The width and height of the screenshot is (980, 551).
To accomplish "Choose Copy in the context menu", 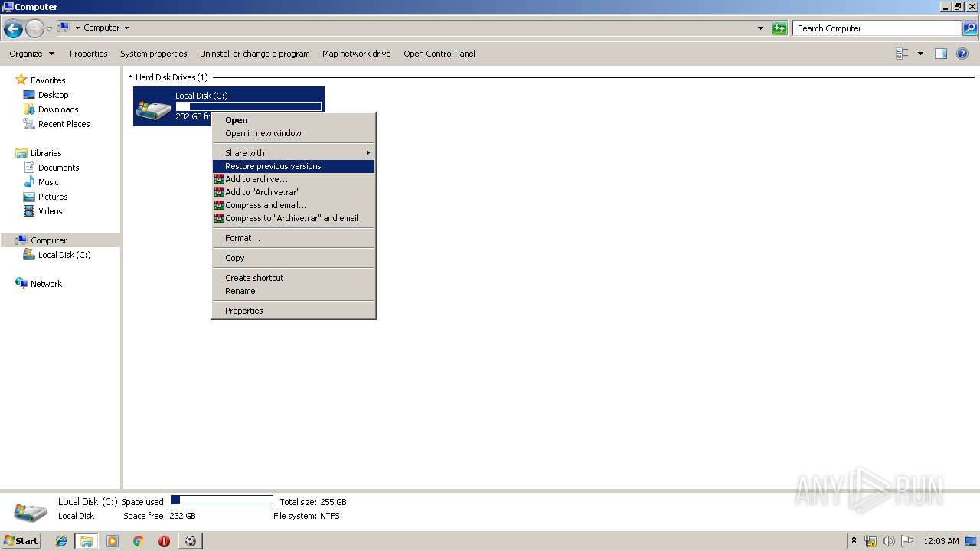I will pyautogui.click(x=293, y=258).
